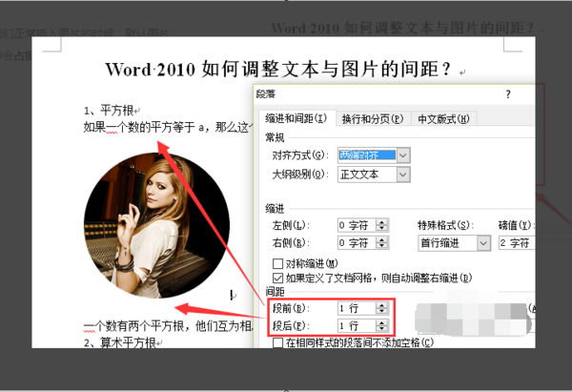Open the 中文版式 tab

(x=443, y=119)
